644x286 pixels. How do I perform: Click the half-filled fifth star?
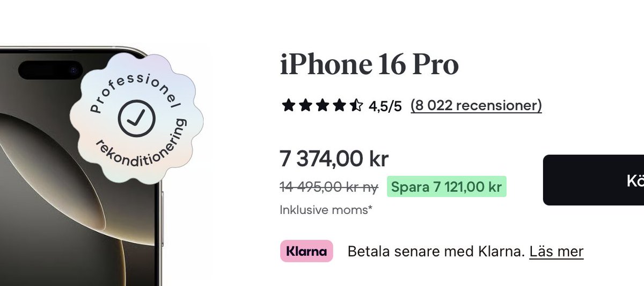pyautogui.click(x=356, y=105)
